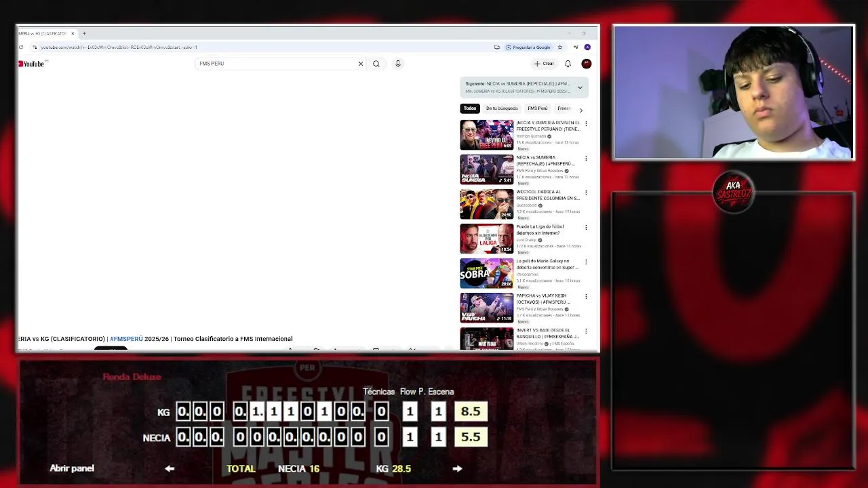Click the install/cast icon in address bar
The width and height of the screenshot is (868, 488).
tap(497, 47)
